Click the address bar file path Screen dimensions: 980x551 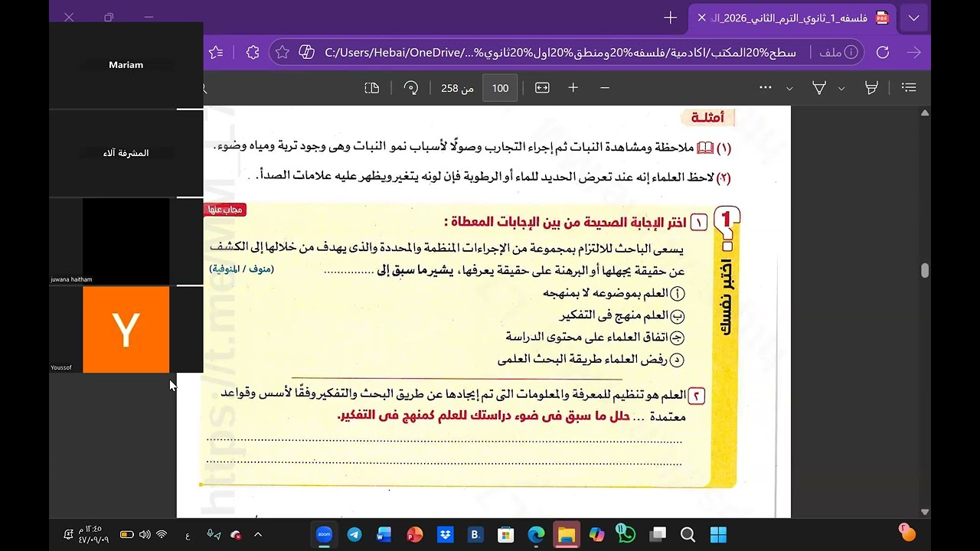tap(560, 52)
